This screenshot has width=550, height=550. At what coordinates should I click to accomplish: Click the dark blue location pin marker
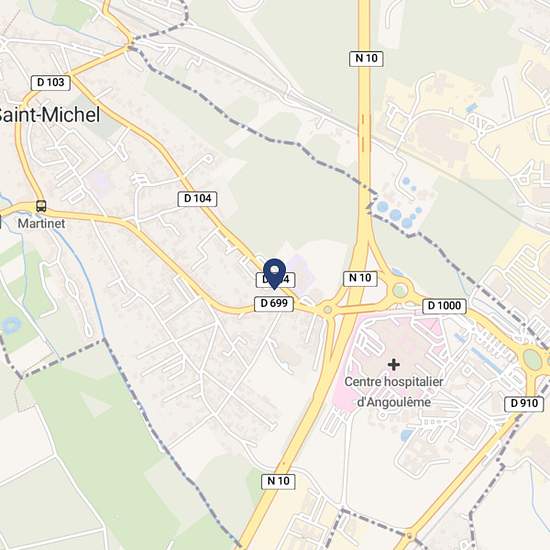click(275, 274)
